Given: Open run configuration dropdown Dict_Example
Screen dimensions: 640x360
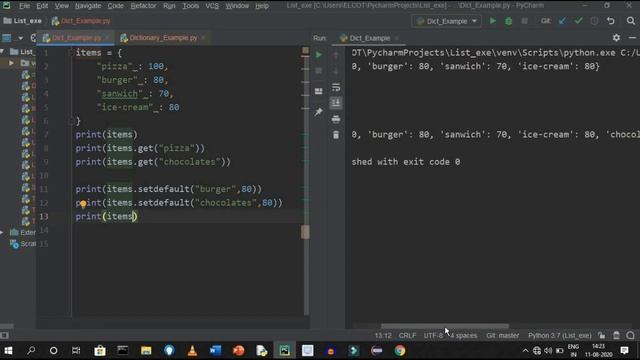Looking at the screenshot, I should (447, 21).
